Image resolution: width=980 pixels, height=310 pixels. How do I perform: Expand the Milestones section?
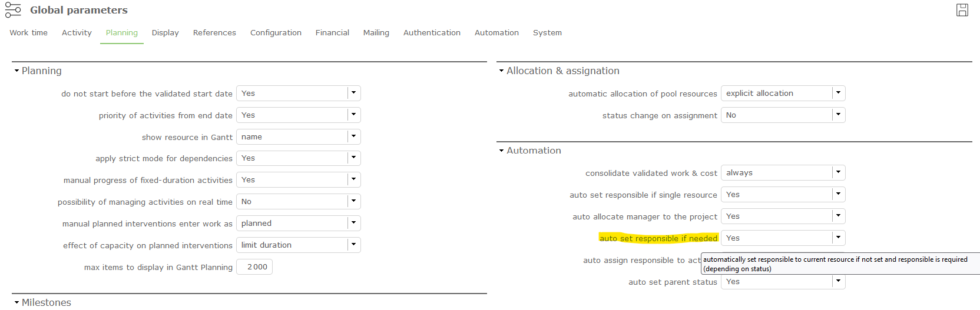pyautogui.click(x=17, y=302)
